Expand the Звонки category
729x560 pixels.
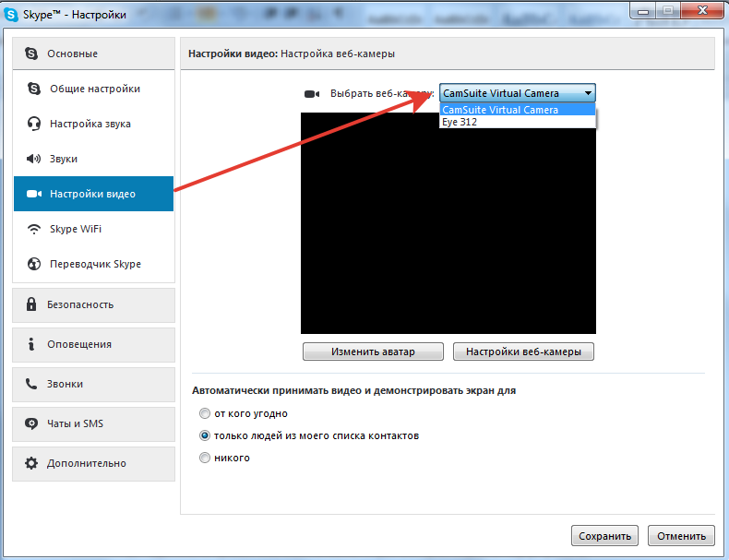[93, 385]
